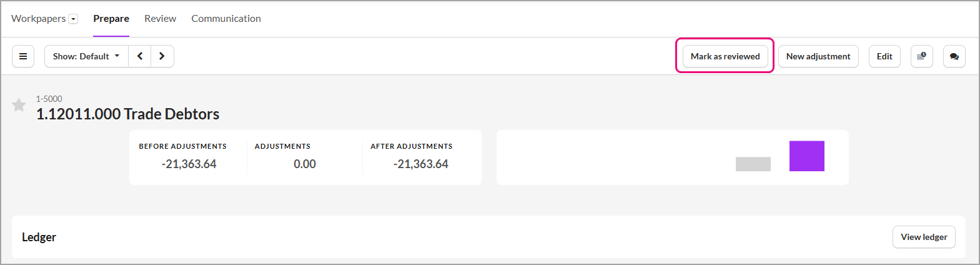Click the Before Adjustments amount

pos(189,164)
